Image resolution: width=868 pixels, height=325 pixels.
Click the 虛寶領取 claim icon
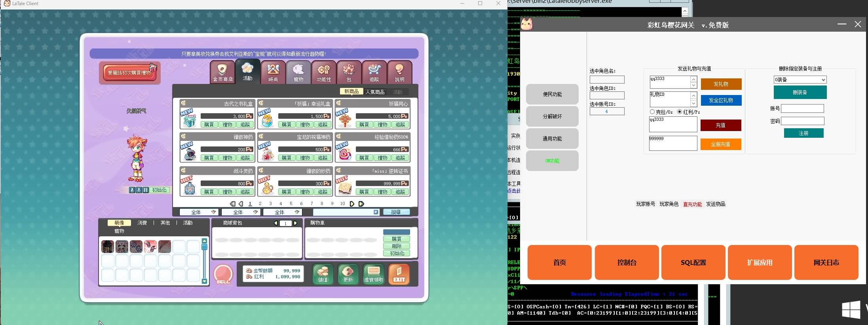pyautogui.click(x=374, y=274)
